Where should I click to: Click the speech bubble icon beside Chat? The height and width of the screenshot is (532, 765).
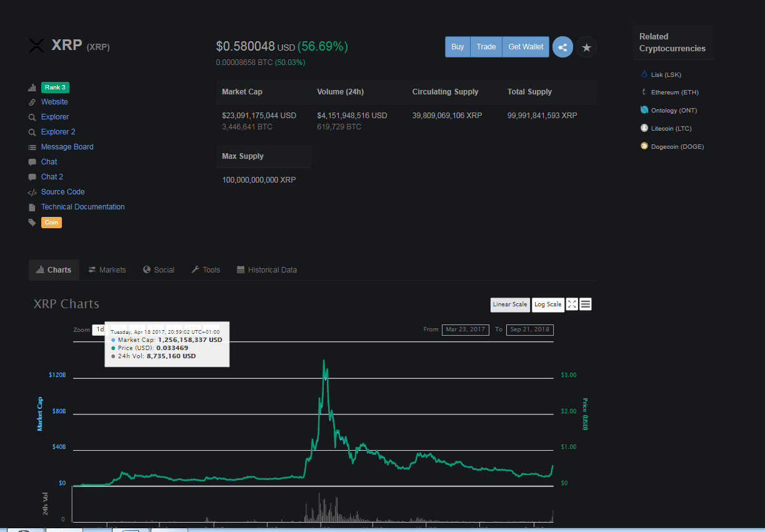(x=32, y=162)
